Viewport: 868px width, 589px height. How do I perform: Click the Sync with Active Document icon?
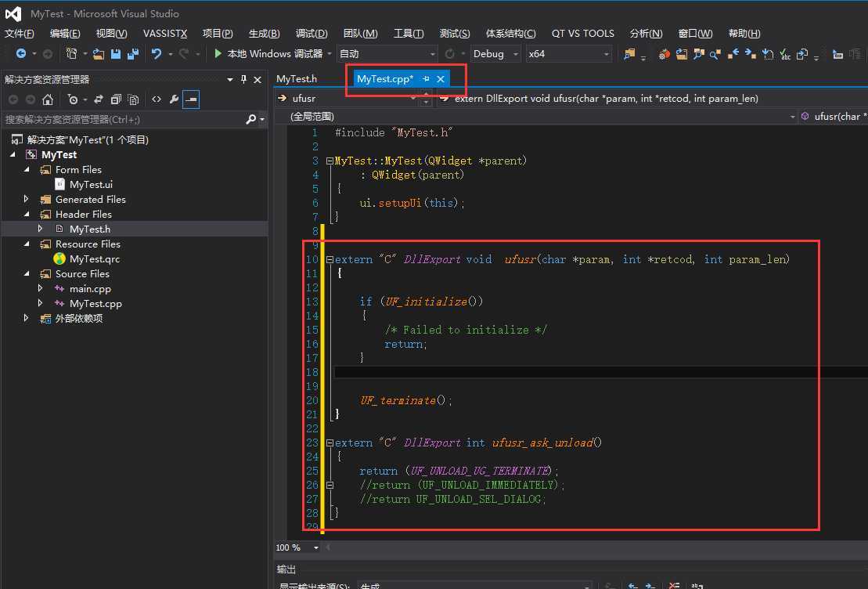(x=99, y=99)
